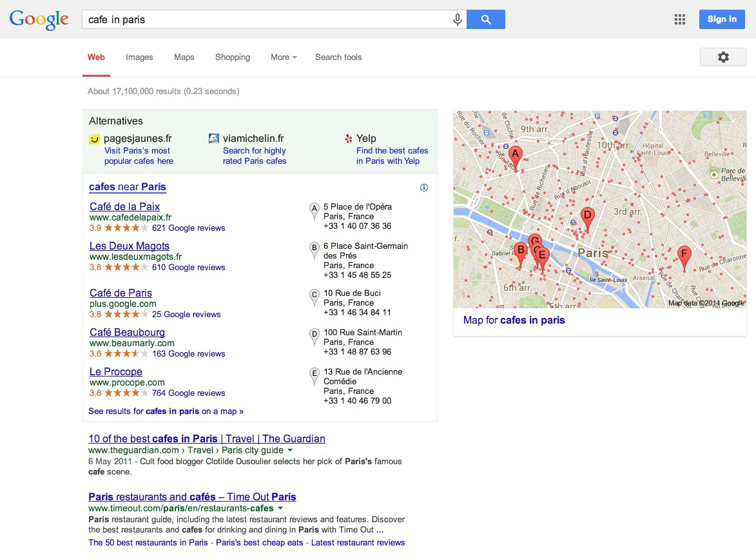Click the Sign in button
The width and height of the screenshot is (756, 559).
click(721, 19)
